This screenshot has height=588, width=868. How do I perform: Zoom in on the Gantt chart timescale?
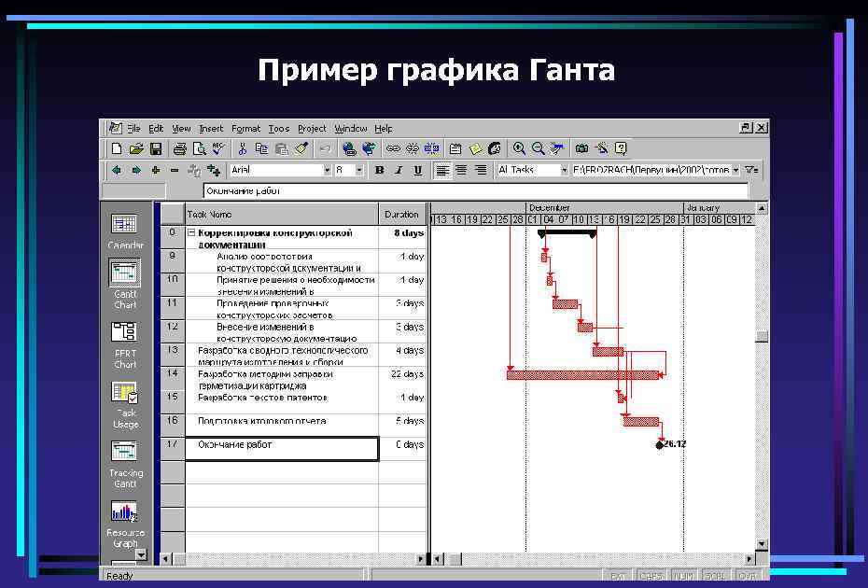[x=520, y=147]
